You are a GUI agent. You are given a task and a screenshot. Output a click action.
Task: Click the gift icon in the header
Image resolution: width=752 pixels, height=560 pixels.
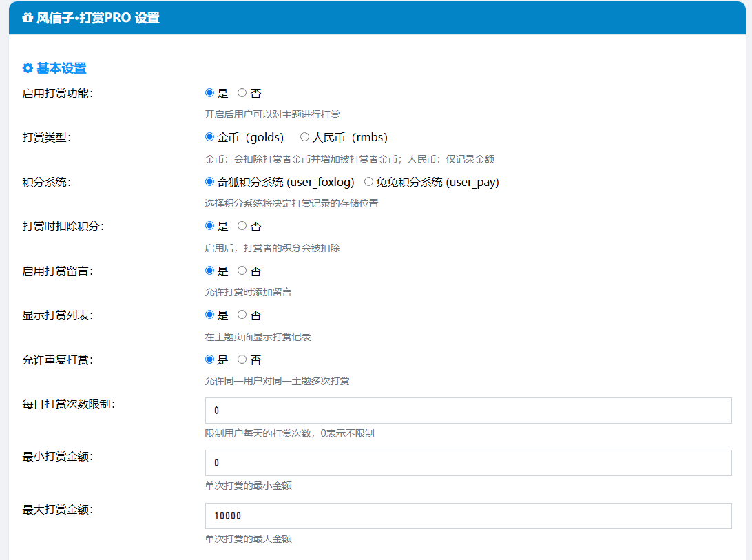point(28,19)
